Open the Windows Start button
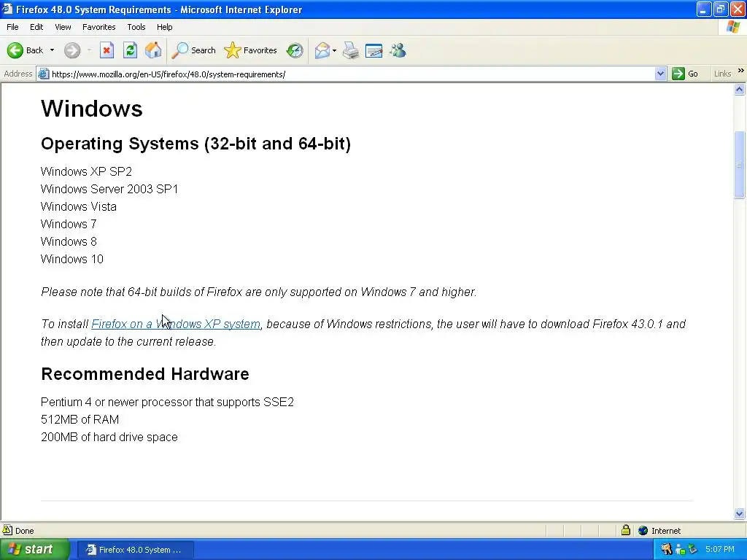This screenshot has height=560, width=747. [35, 550]
